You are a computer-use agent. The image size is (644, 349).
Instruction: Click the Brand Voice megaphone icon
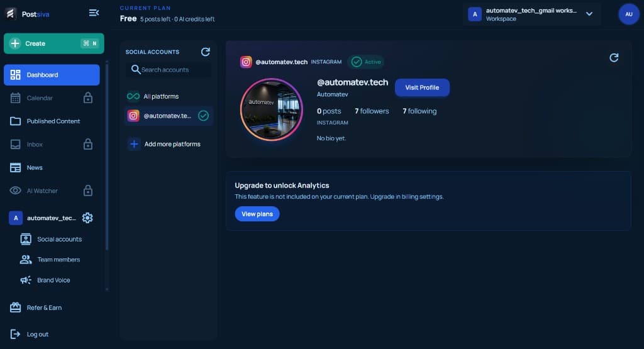[x=26, y=280]
